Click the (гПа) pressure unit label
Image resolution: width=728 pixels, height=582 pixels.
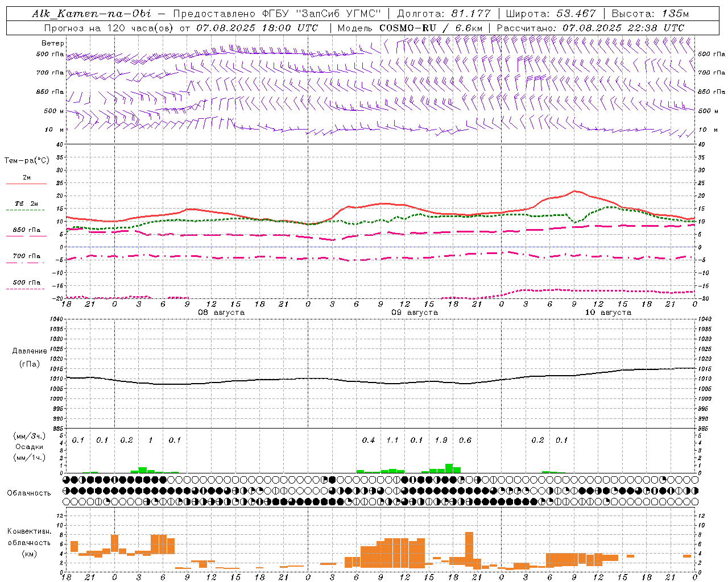pos(30,364)
